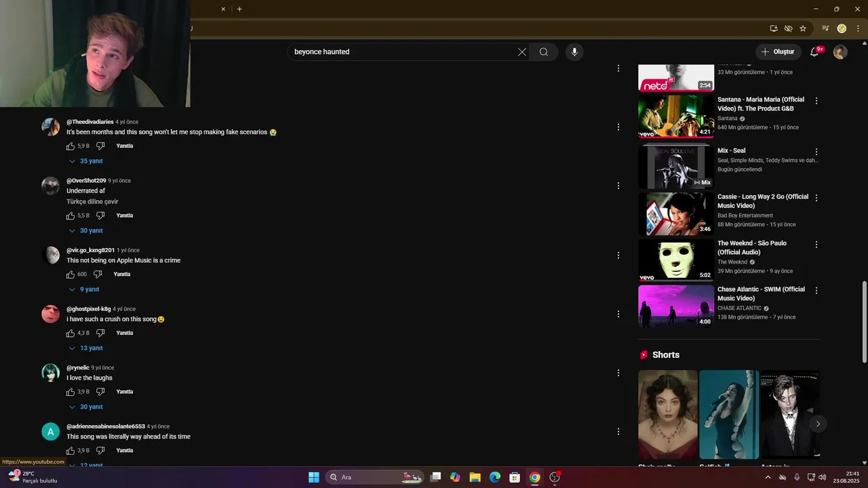Bookmark this page with the star icon
This screenshot has width=868, height=488.
pyautogui.click(x=803, y=28)
